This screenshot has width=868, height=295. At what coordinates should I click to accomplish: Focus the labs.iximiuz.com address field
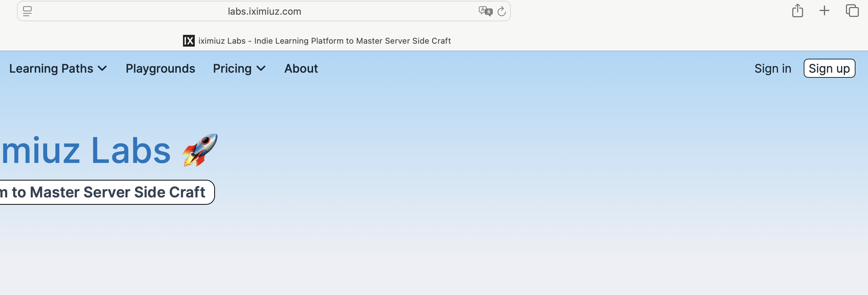(x=264, y=11)
